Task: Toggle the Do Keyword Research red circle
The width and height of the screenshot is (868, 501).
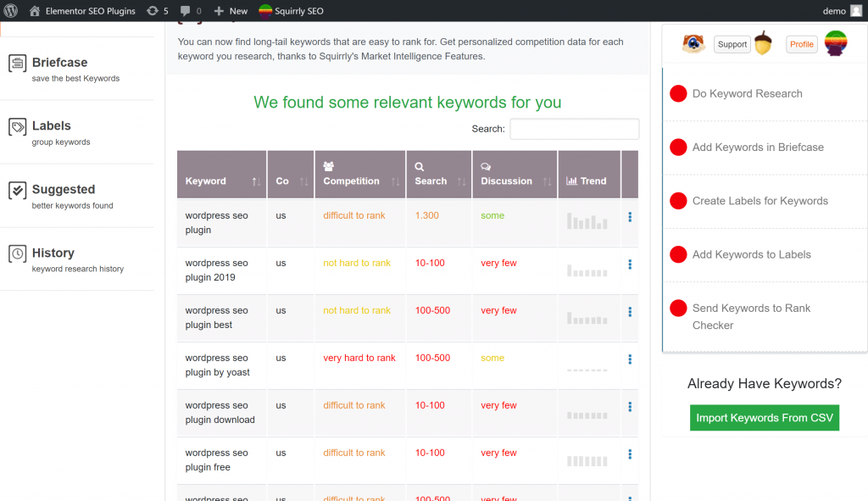Action: pos(678,94)
